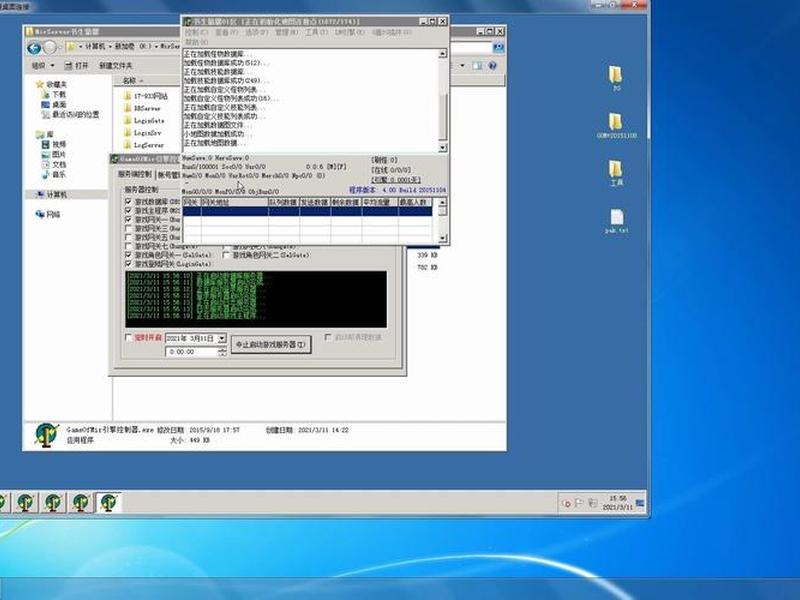
Task: Click the 0:00:00 time spinner arrows
Action: [222, 352]
